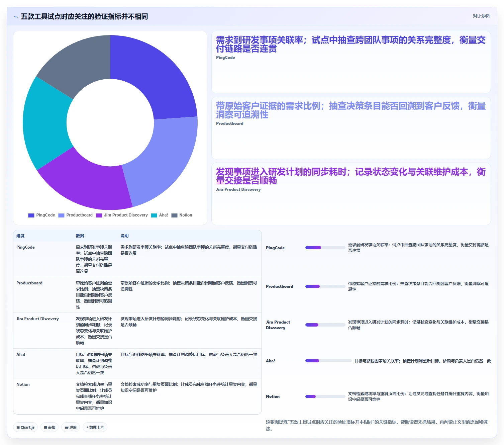Screen dimensions: 504x445
Task: Click the Jira Product Discovery label in progress list
Action: click(278, 325)
